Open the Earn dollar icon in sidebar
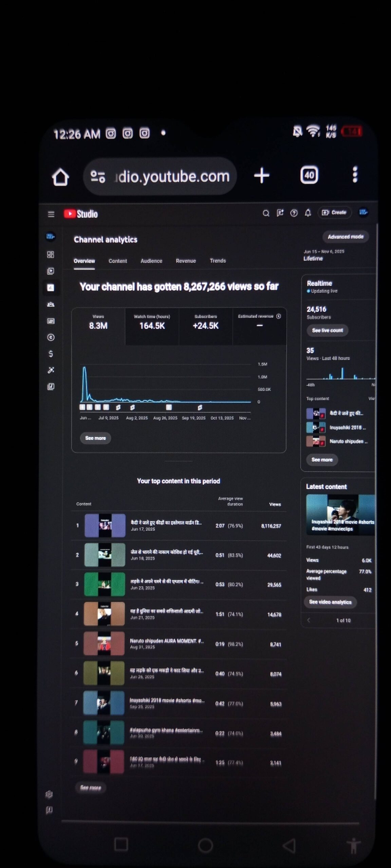391x868 pixels. pyautogui.click(x=51, y=354)
